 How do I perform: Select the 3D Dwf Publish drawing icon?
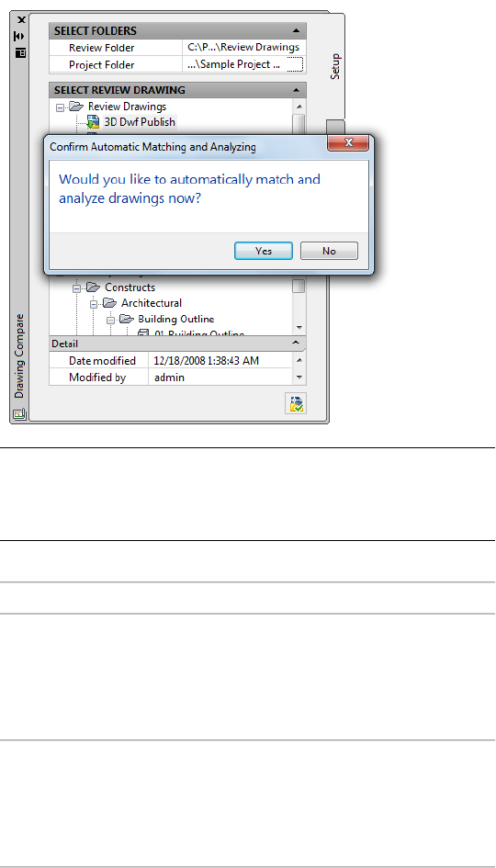coord(93,122)
